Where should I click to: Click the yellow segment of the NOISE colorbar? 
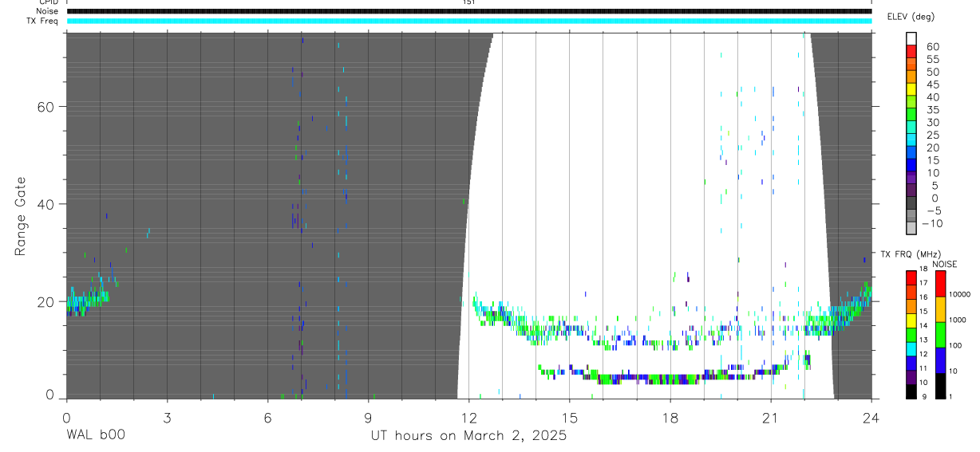pos(939,309)
